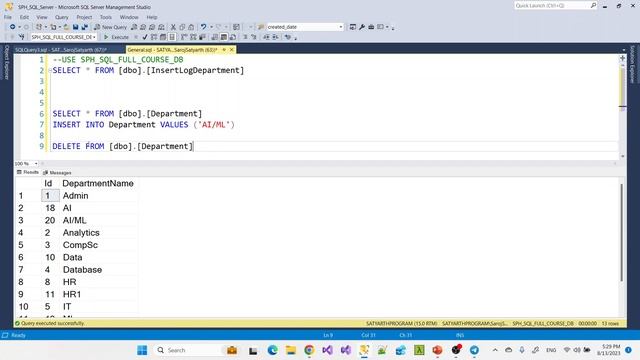Open the Help menu
The image size is (640, 360).
[152, 17]
